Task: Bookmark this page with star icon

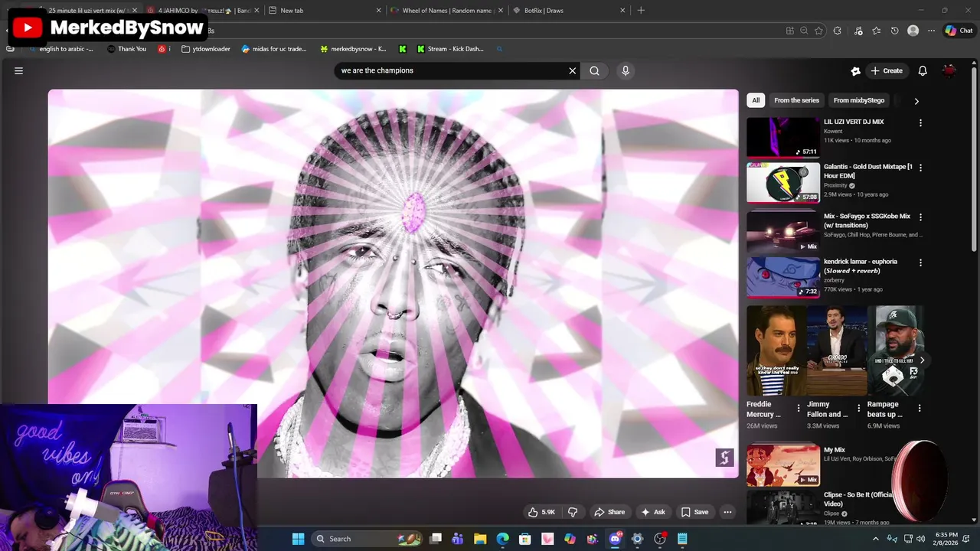Action: point(818,31)
